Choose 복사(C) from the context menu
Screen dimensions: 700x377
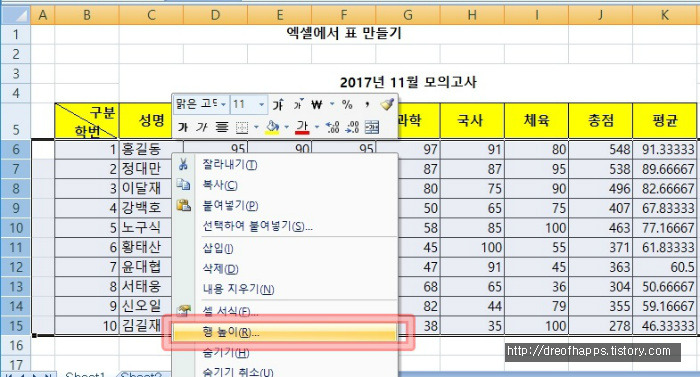[285, 185]
